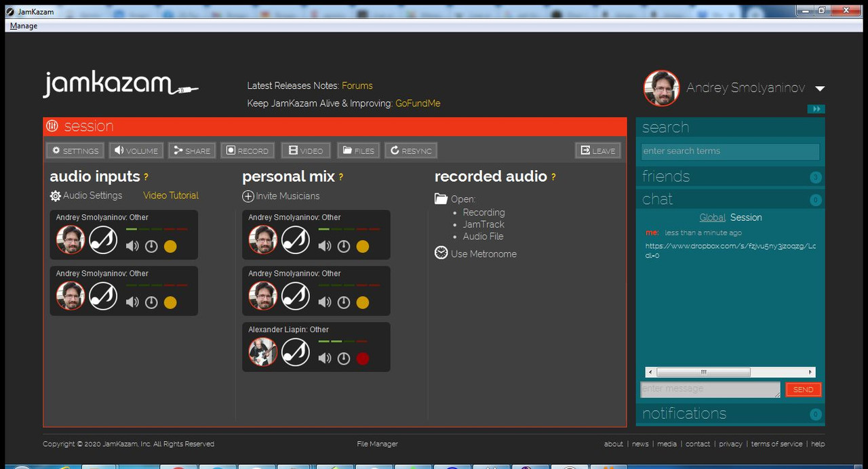This screenshot has height=469, width=868.
Task: Click Use Metronome clock icon
Action: 441,253
